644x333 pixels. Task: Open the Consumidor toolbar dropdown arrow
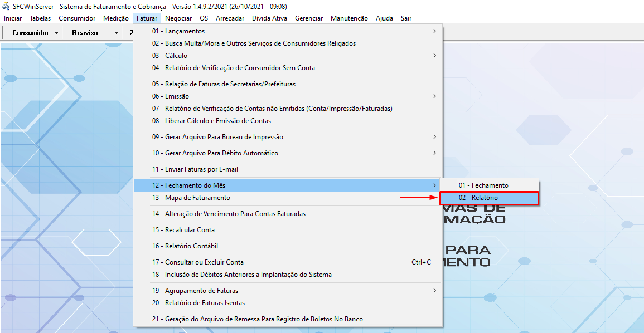click(x=57, y=33)
